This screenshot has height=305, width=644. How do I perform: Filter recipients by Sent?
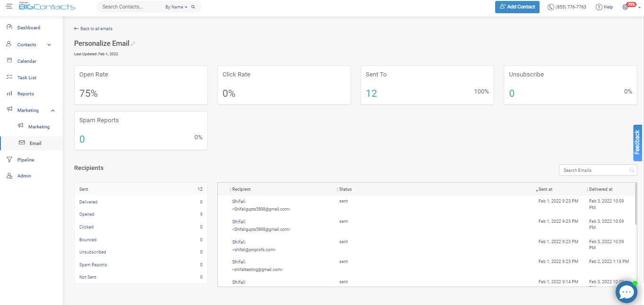tap(141, 189)
